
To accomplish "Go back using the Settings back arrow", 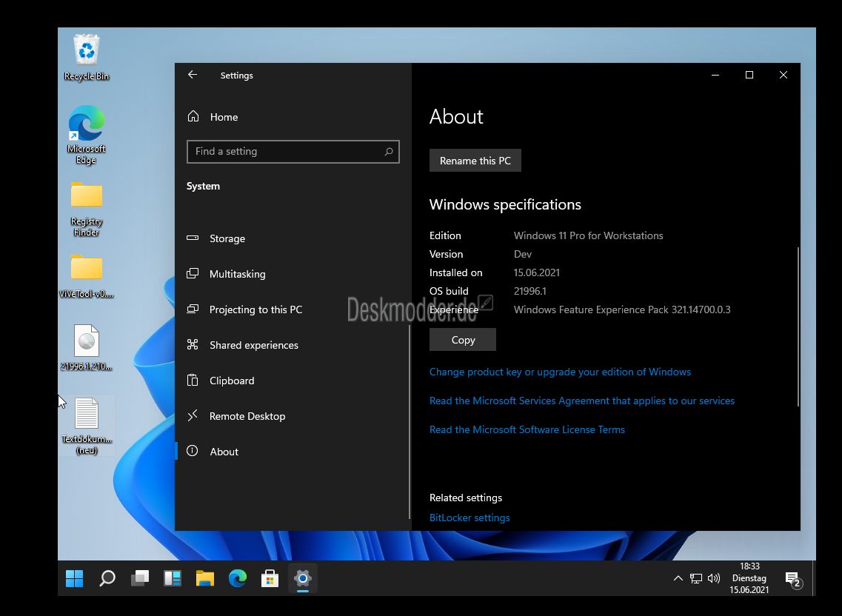I will [x=193, y=76].
